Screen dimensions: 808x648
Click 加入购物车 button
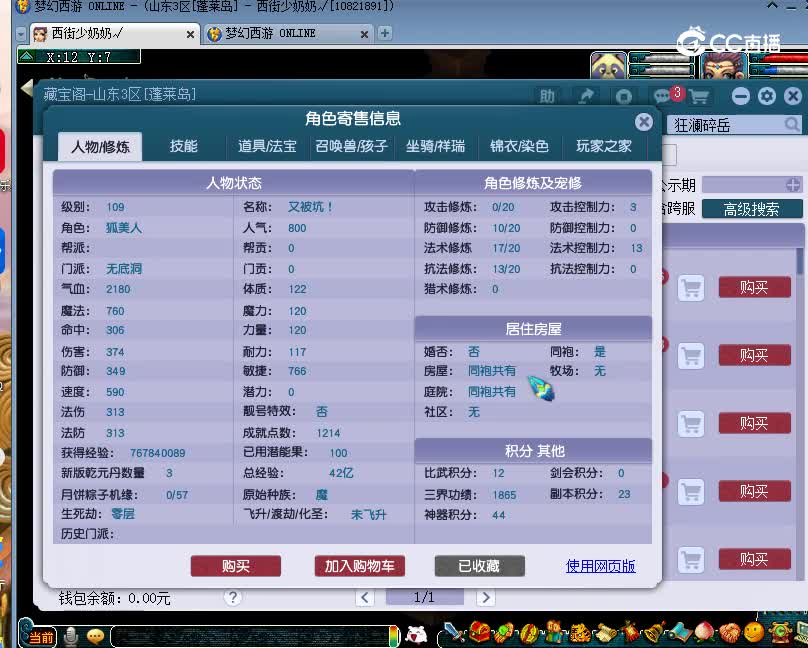pos(359,566)
